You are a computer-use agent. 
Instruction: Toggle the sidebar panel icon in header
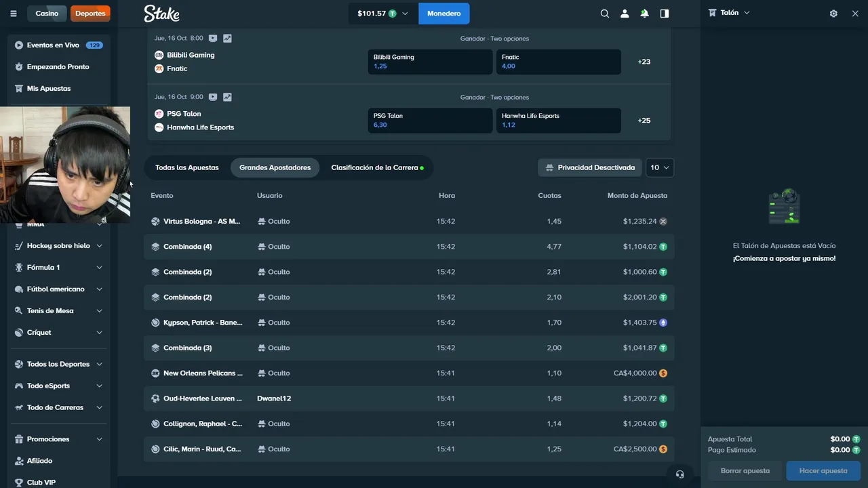665,14
